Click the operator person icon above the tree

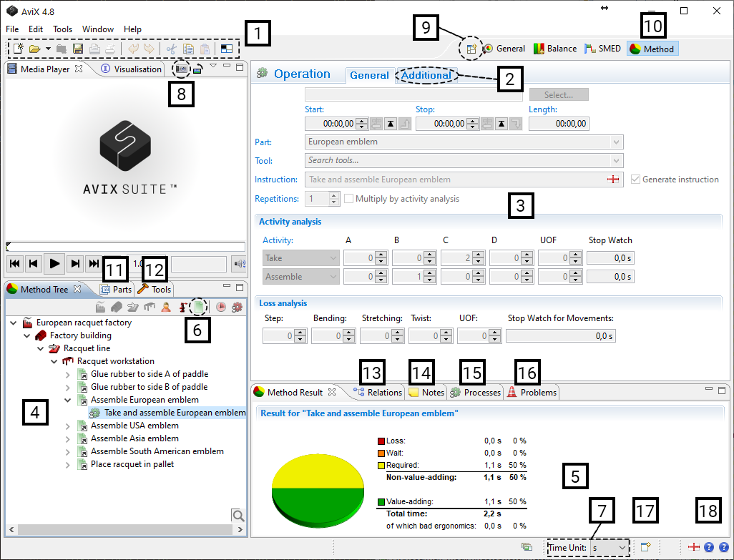pos(165,308)
